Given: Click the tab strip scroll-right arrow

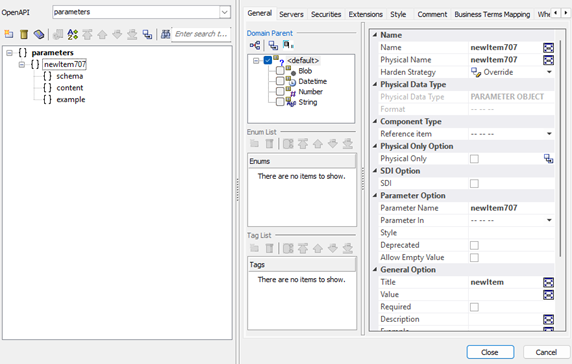Looking at the screenshot, I should point(565,13).
